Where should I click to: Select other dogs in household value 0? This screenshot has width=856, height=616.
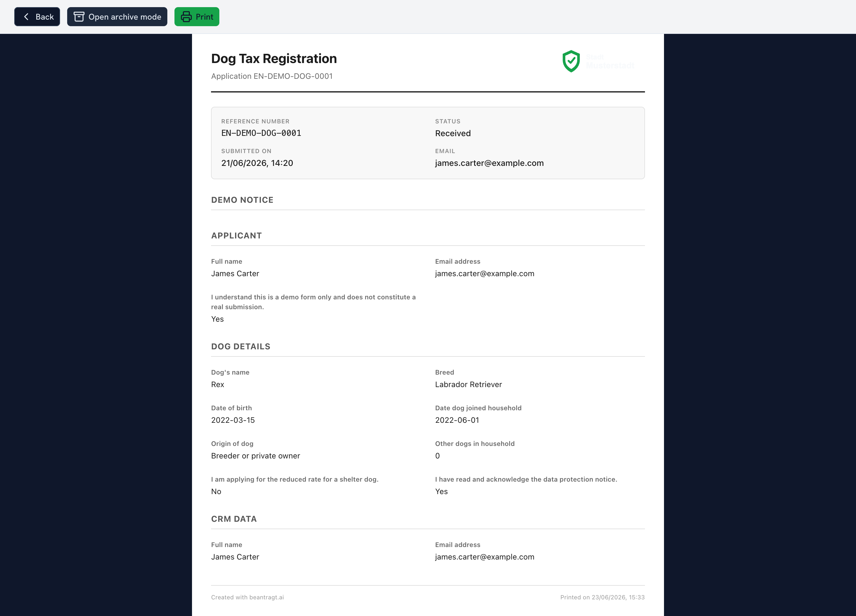[438, 455]
